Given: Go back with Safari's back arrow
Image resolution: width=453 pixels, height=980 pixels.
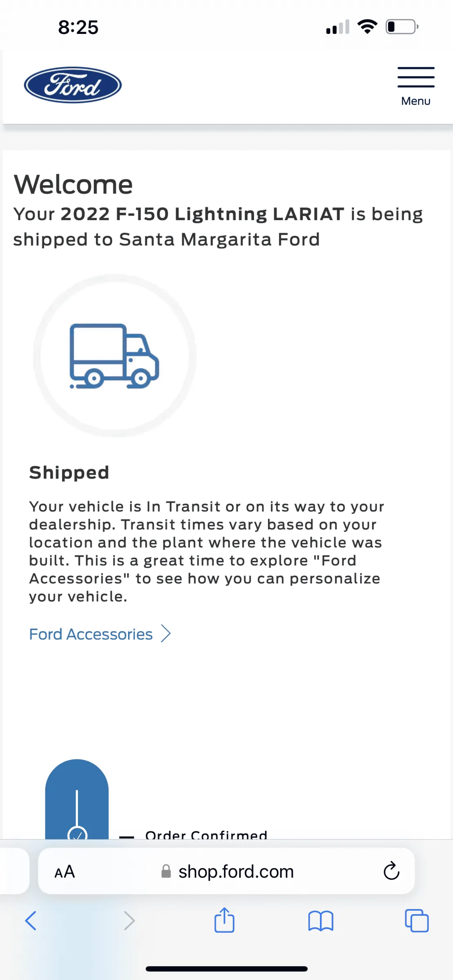Looking at the screenshot, I should click(x=31, y=921).
